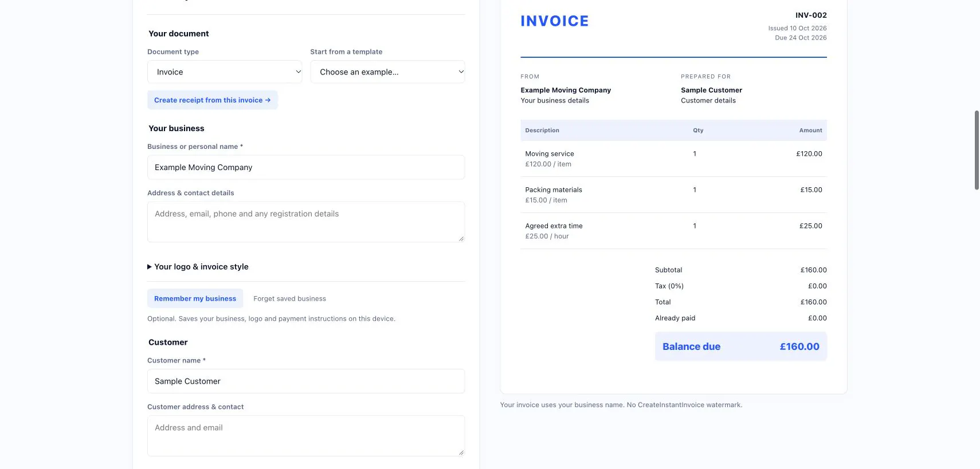The width and height of the screenshot is (980, 469).
Task: Click the watermark notice below the preview
Action: (x=621, y=405)
